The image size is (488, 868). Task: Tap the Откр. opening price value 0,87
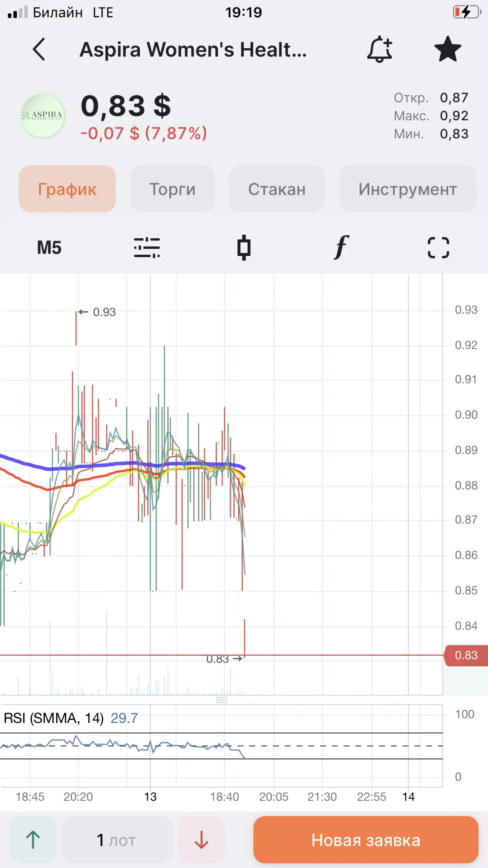tap(454, 97)
